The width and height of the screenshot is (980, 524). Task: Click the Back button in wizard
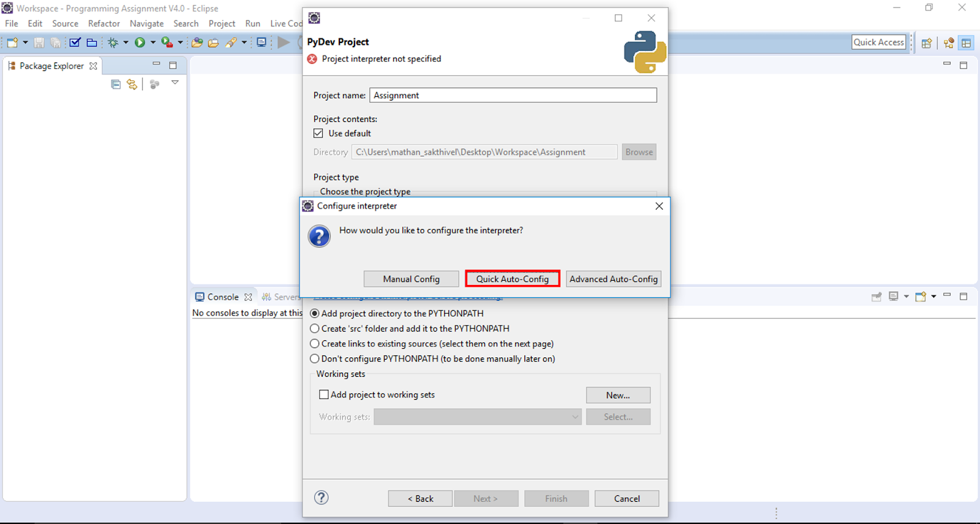(420, 498)
